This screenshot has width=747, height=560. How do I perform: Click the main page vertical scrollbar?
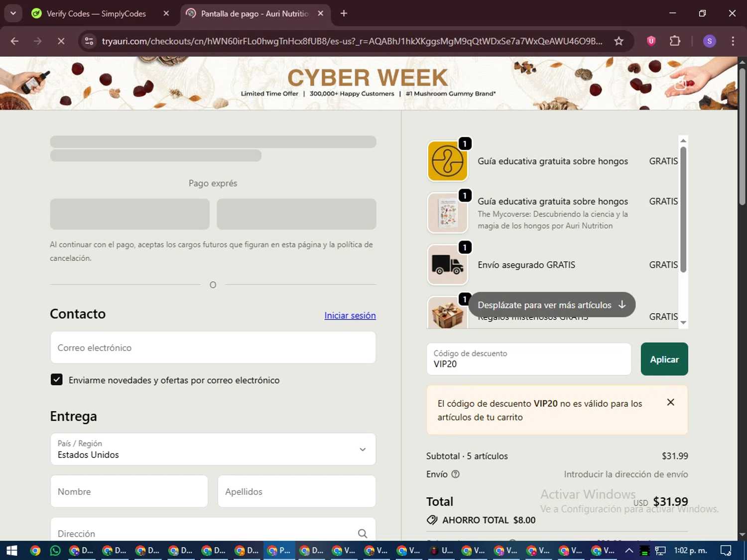(742, 137)
